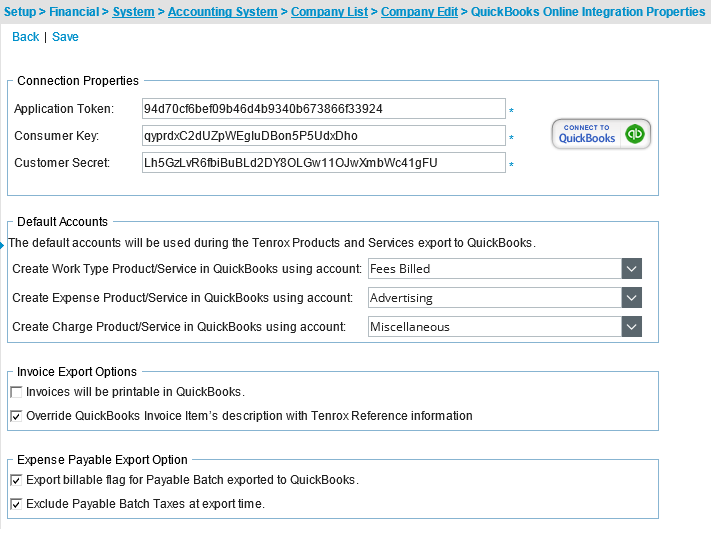Click the Save link
Screen dimensions: 720x534
pos(65,37)
